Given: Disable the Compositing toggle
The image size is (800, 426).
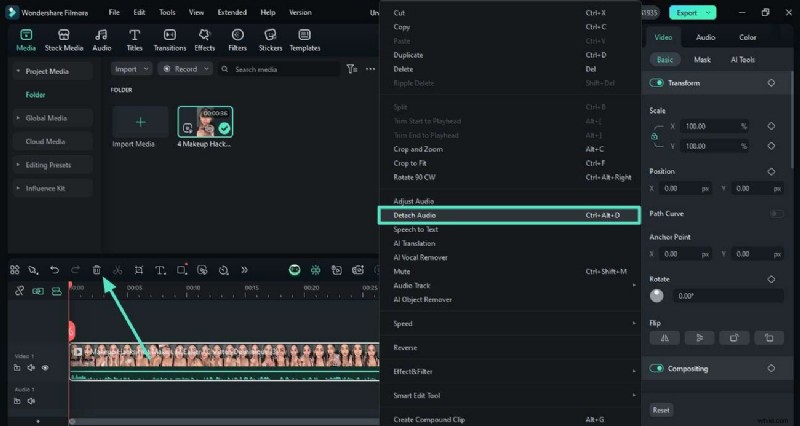Looking at the screenshot, I should pos(657,368).
